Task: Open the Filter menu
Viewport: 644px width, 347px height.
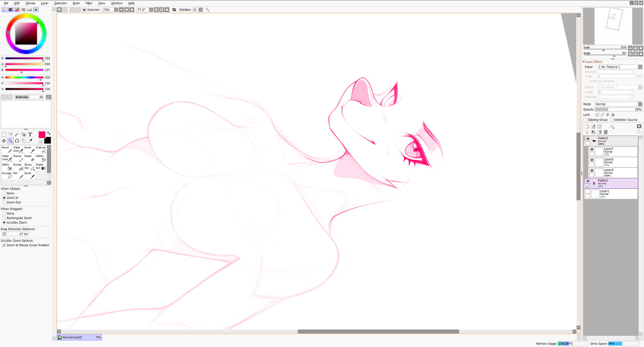Action: coord(89,3)
